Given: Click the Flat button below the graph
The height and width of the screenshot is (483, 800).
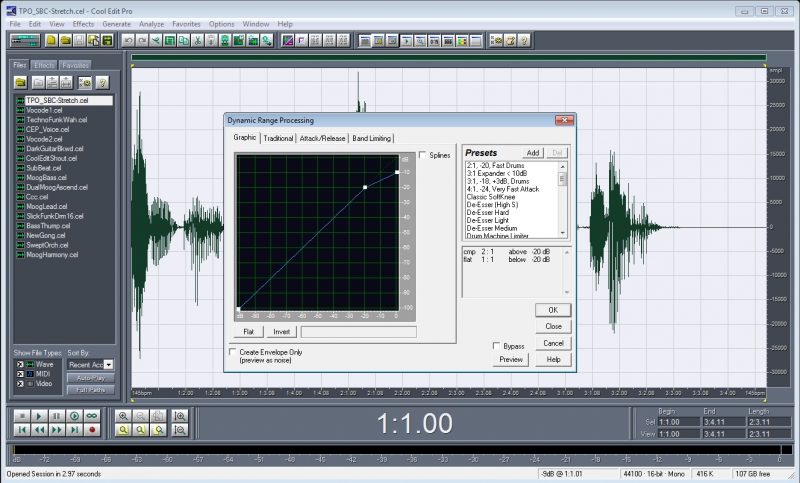Looking at the screenshot, I should 248,332.
